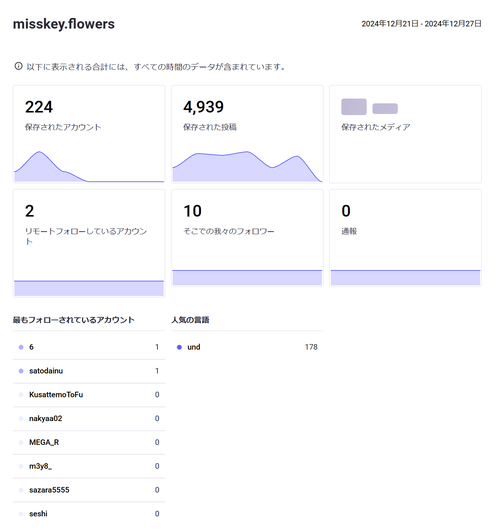
Task: Select account row 6
Action: 89,347
